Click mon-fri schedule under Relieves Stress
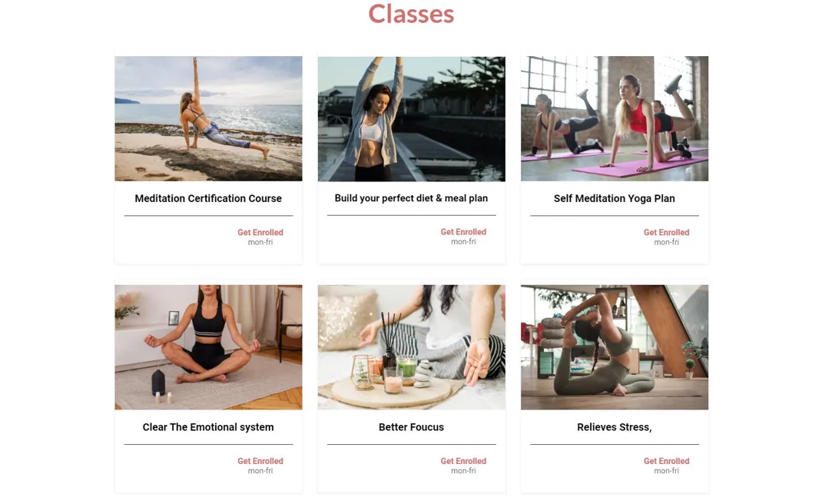The width and height of the screenshot is (822, 504). (x=666, y=471)
